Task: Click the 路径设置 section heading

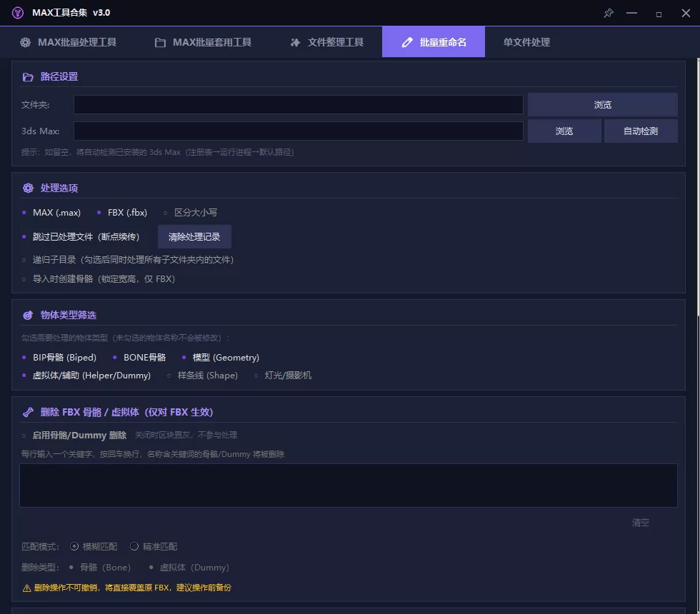Action: click(x=59, y=77)
